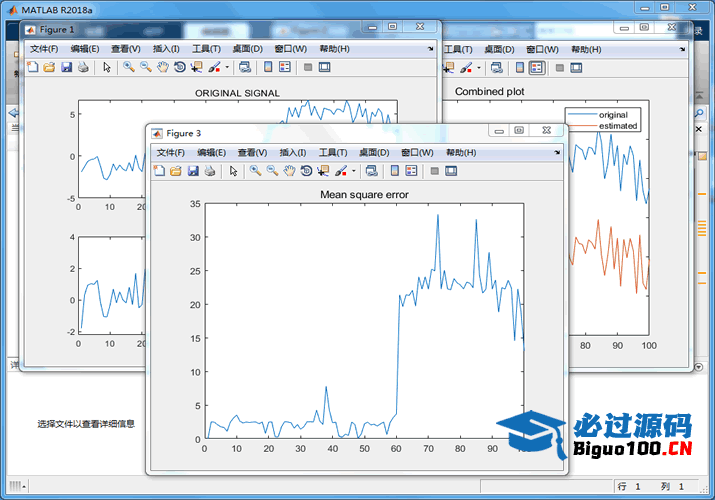
Task: Click dock arrow in Figure 1 menu bar
Action: click(x=430, y=49)
